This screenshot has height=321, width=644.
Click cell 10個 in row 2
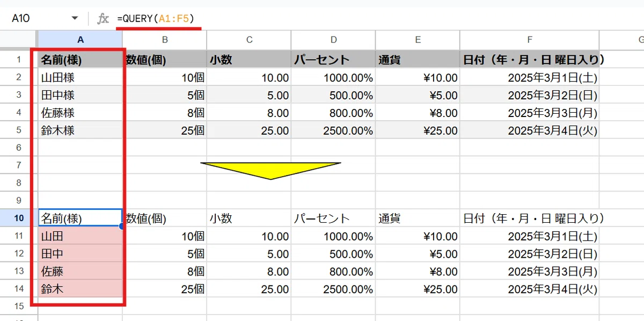(165, 77)
